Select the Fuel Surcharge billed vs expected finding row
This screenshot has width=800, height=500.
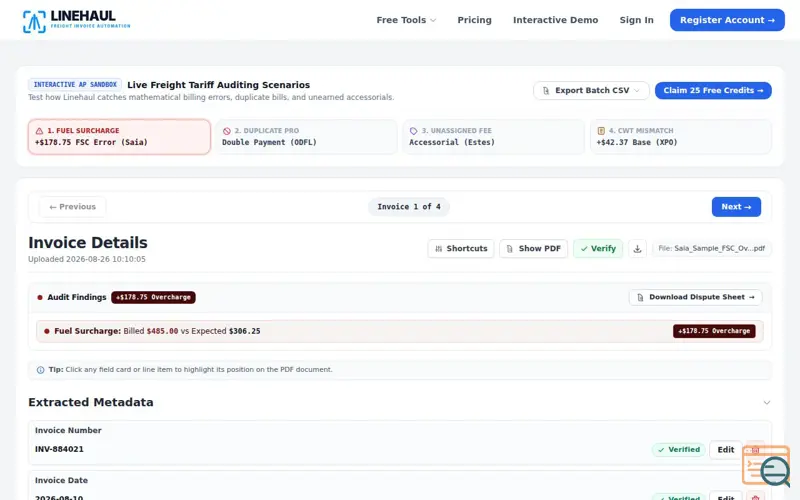click(399, 331)
